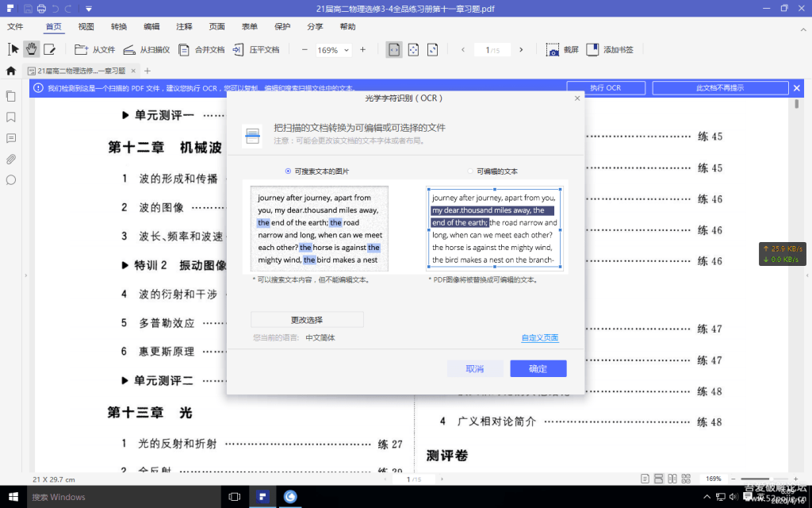The height and width of the screenshot is (508, 812).
Task: Click the page number field in the toolbar
Action: 492,50
